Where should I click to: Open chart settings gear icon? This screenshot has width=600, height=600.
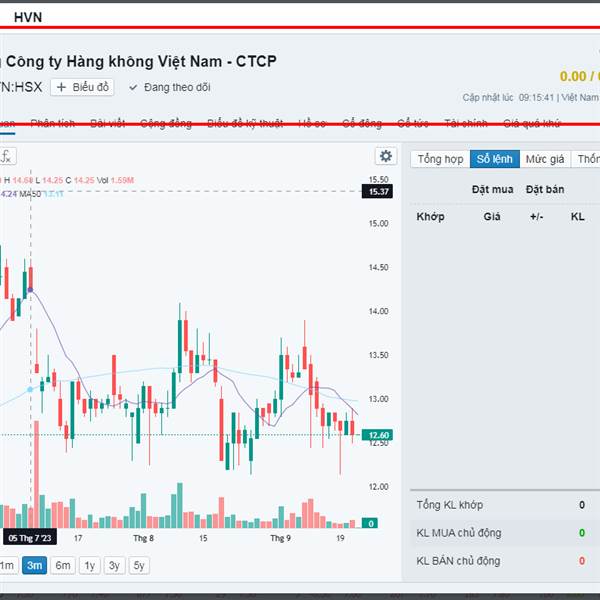(x=385, y=156)
